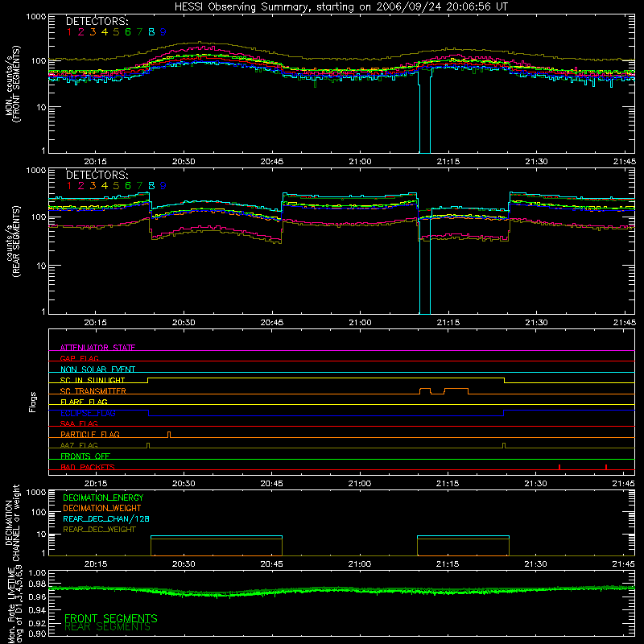Click the FLARE_FLAG label

(x=84, y=402)
